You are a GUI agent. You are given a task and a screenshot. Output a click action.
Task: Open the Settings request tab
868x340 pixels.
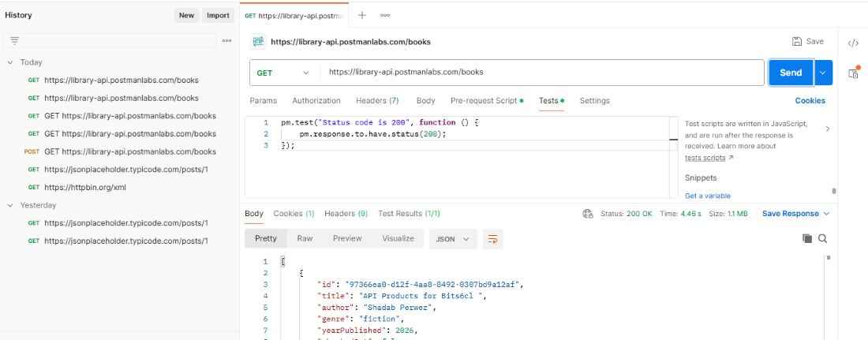click(594, 101)
